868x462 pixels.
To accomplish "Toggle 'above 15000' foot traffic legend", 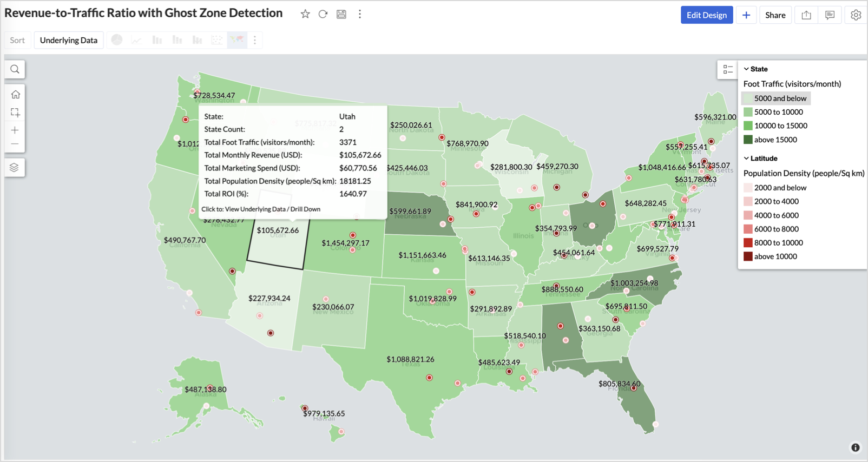I will [x=771, y=140].
